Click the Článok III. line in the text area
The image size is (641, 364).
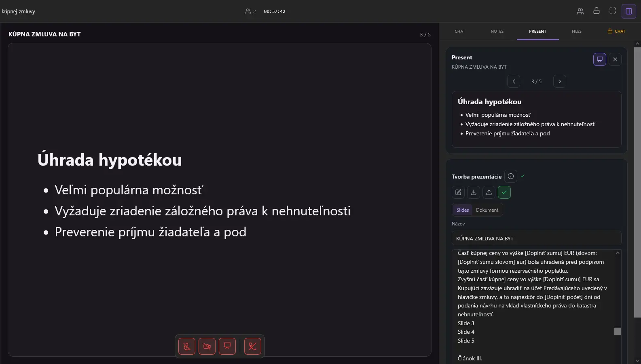click(470, 358)
